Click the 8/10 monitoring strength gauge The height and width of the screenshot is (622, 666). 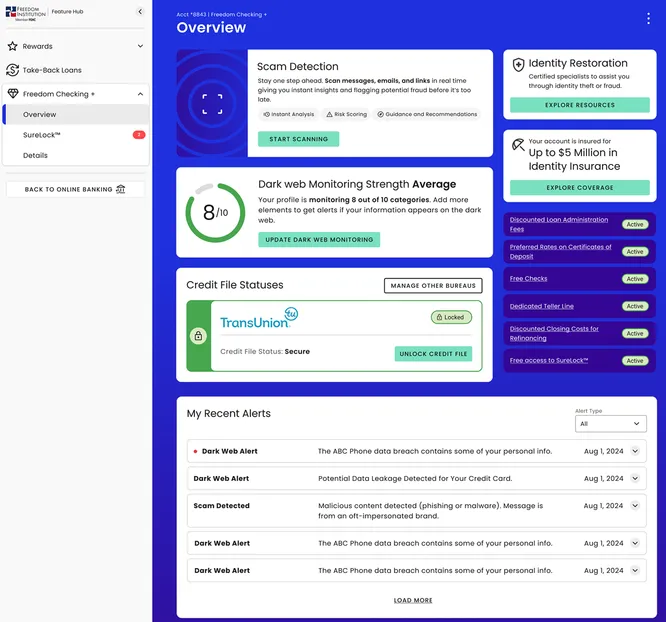215,212
